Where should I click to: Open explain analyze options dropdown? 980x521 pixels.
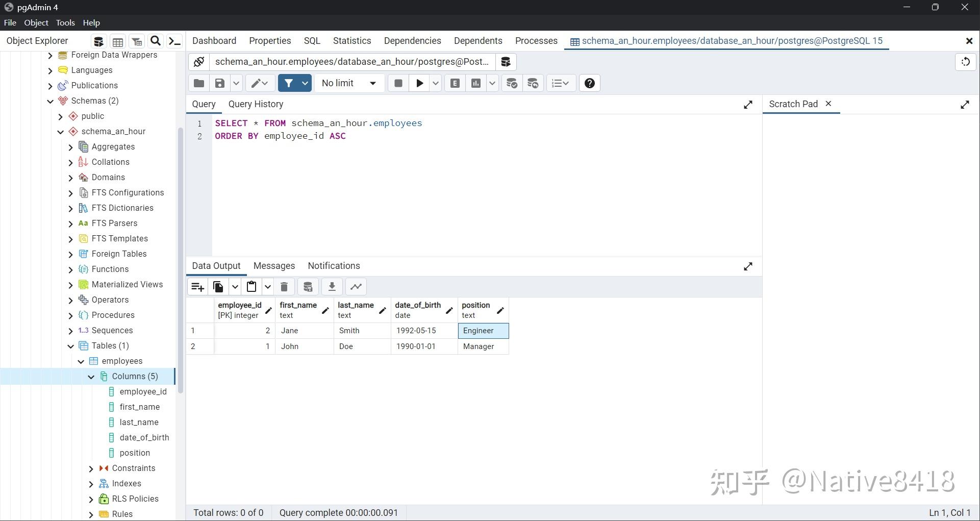(492, 83)
